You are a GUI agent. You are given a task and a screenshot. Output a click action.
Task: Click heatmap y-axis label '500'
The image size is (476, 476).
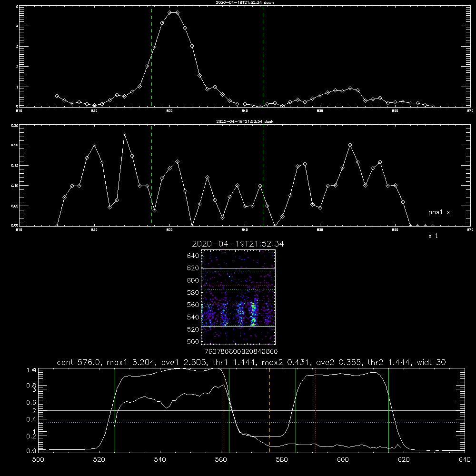[x=193, y=341]
